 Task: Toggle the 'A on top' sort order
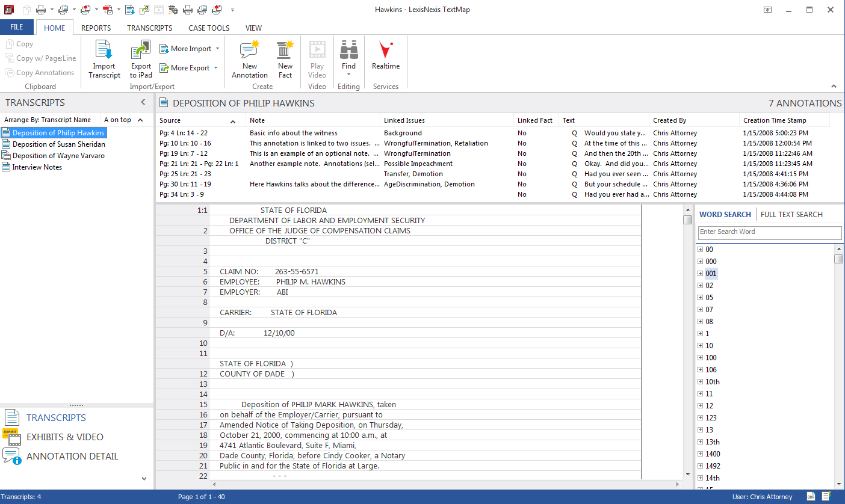(x=123, y=120)
